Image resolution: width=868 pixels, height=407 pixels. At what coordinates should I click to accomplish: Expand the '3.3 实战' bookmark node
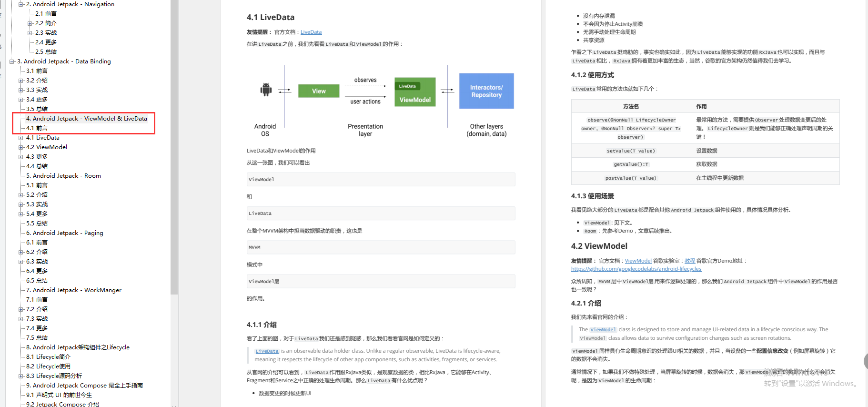[20, 90]
